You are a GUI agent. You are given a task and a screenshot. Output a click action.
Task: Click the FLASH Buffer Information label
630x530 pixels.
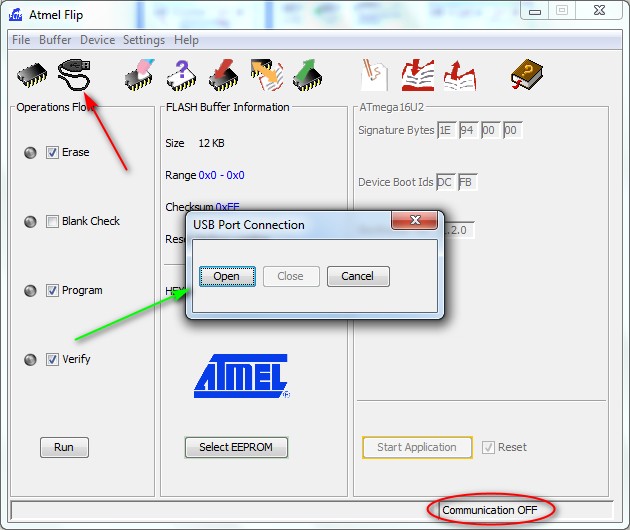pos(227,107)
